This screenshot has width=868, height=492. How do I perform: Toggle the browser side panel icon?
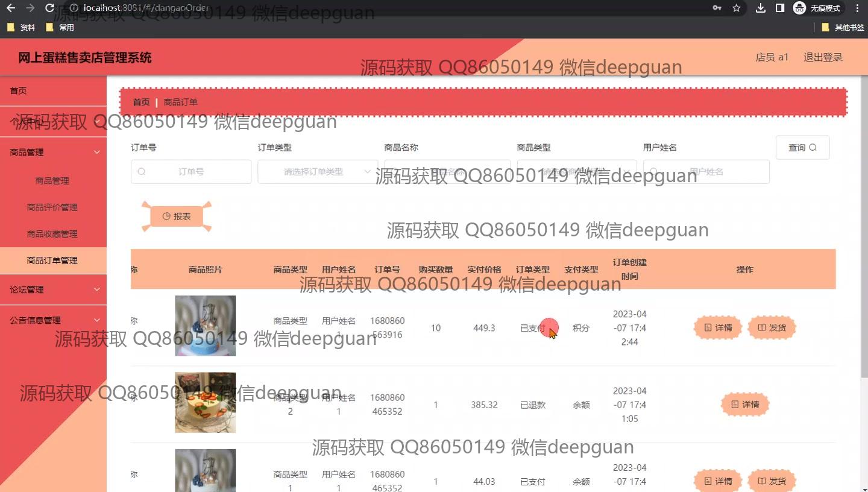pyautogui.click(x=779, y=8)
